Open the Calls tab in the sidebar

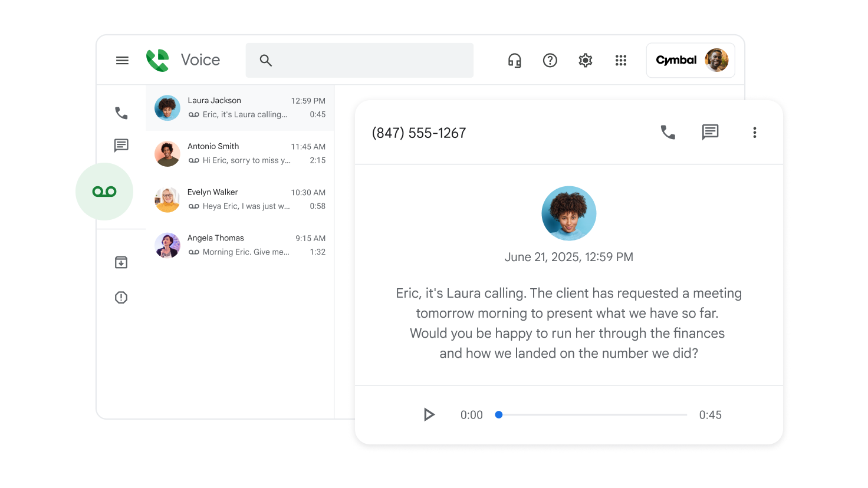tap(121, 112)
